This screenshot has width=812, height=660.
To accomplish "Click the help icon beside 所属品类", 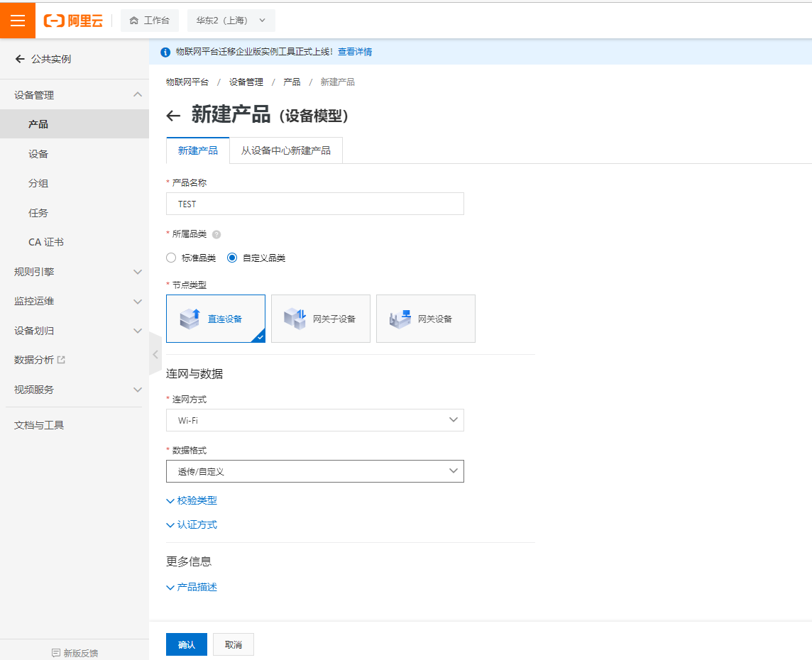I will (x=216, y=234).
